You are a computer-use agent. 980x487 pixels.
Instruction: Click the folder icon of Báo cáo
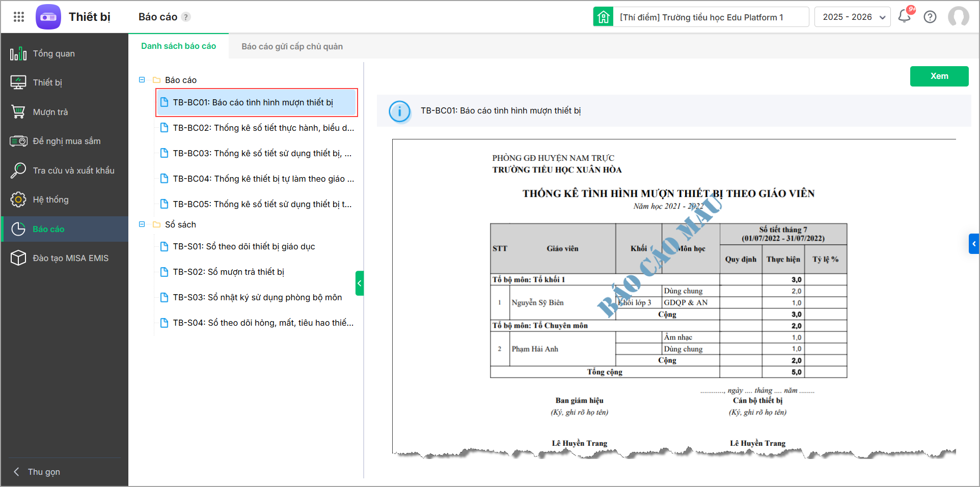click(x=157, y=80)
